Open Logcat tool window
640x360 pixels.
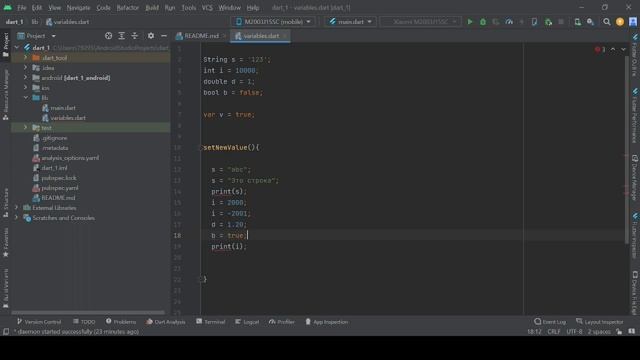[x=247, y=322]
